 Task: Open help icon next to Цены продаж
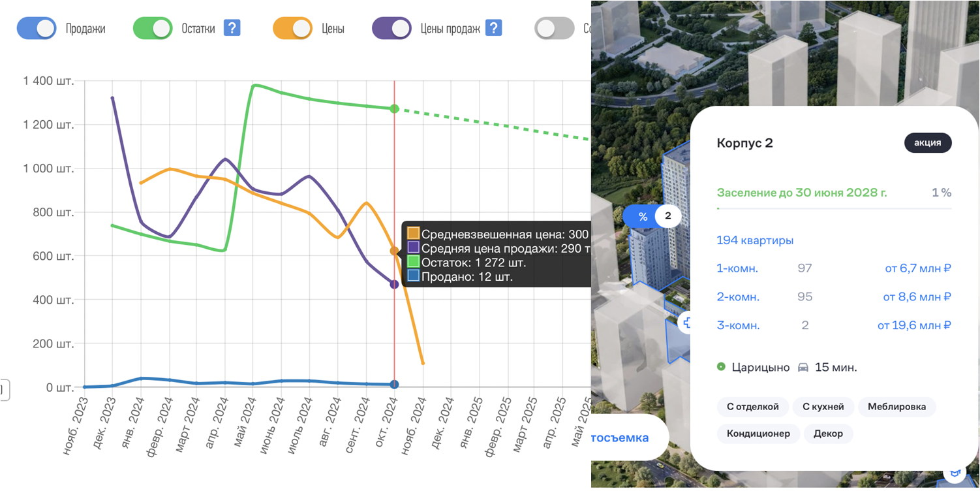(x=494, y=28)
